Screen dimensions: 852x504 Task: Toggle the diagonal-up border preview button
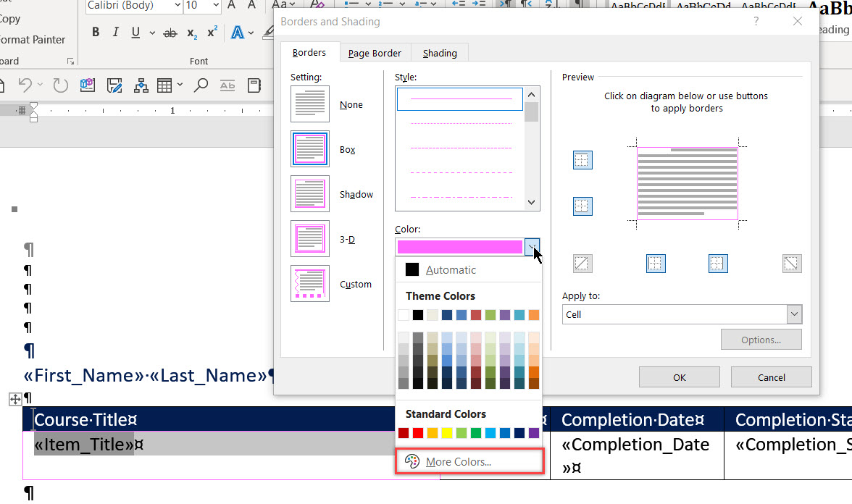[582, 264]
